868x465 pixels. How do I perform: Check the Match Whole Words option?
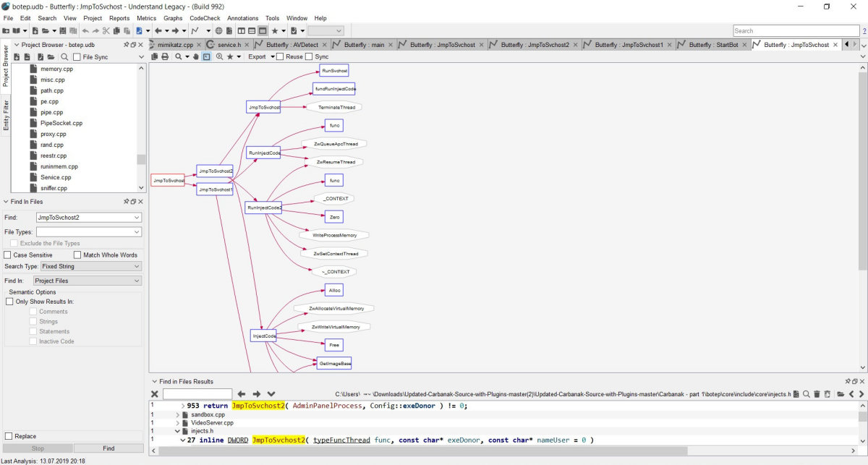(x=77, y=255)
